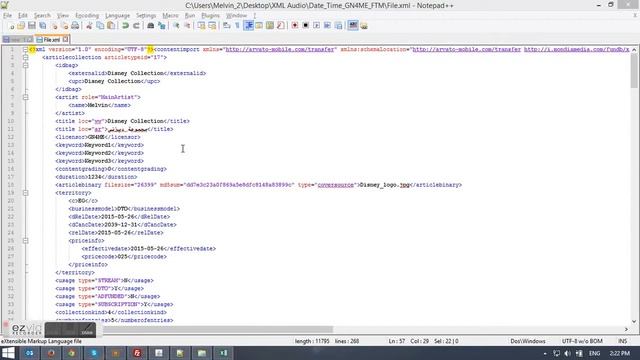640x360 pixels.
Task: Click the horizontal scrollbar thumb
Action: (217, 329)
